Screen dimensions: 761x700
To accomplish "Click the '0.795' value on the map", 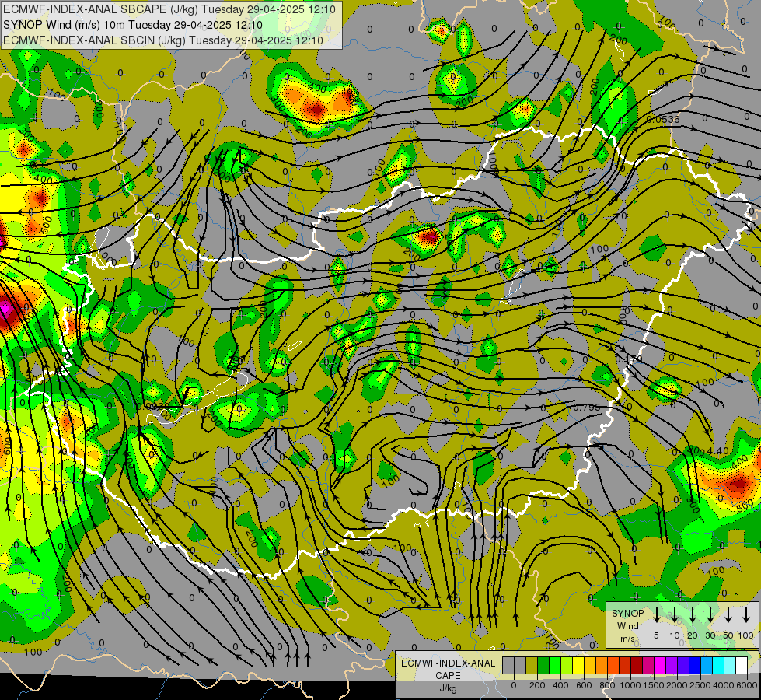I will click(587, 407).
